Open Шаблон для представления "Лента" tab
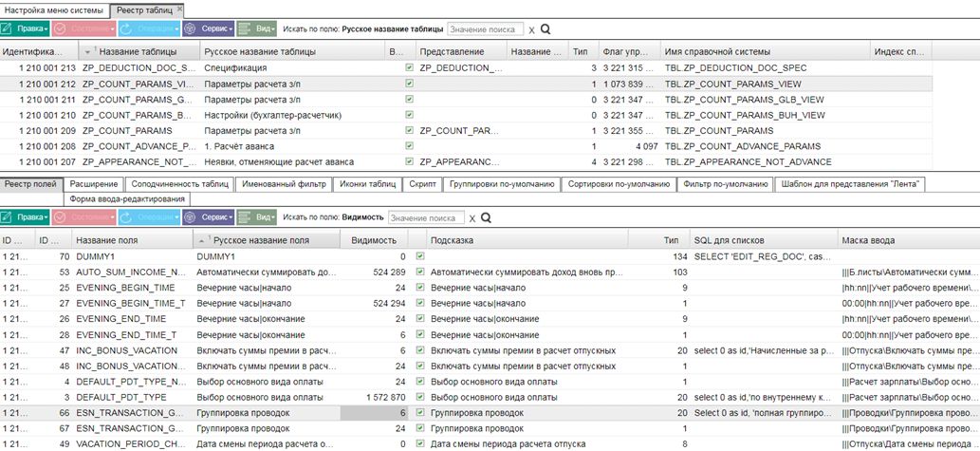Viewport: 980px width, 451px height. (x=850, y=184)
